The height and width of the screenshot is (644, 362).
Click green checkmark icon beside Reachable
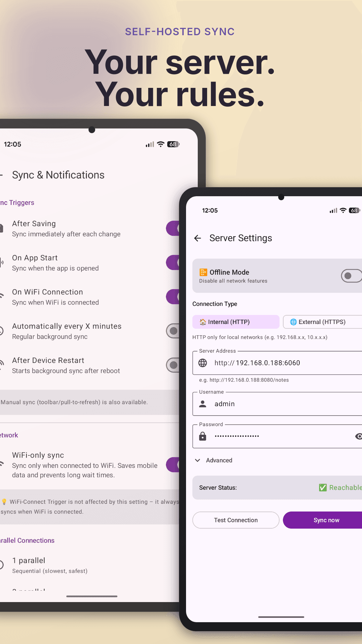click(x=323, y=488)
